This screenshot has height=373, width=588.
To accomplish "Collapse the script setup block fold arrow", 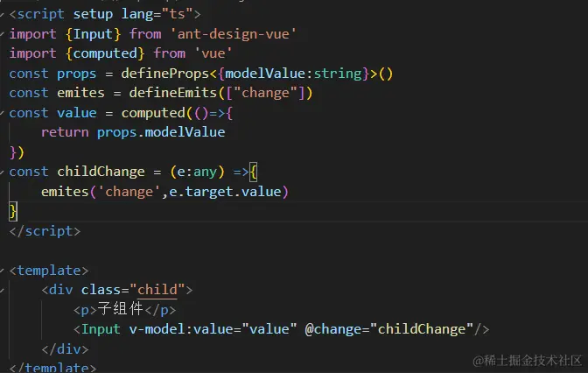I will [2, 14].
